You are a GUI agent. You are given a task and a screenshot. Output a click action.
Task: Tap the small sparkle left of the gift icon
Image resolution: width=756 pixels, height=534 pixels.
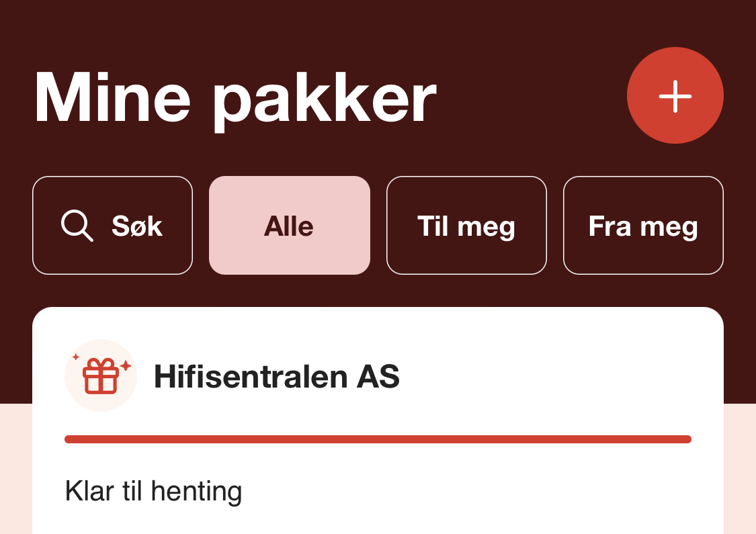[76, 357]
